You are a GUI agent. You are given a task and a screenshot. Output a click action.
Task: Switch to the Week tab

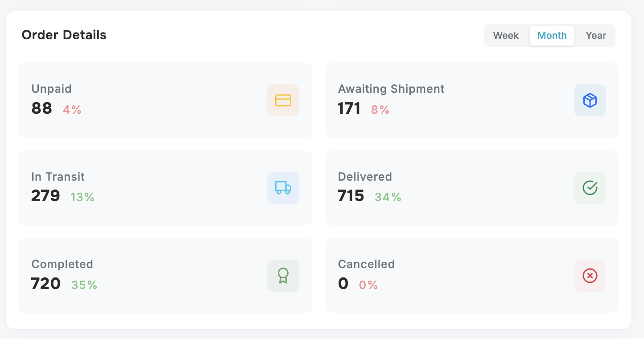[506, 36]
